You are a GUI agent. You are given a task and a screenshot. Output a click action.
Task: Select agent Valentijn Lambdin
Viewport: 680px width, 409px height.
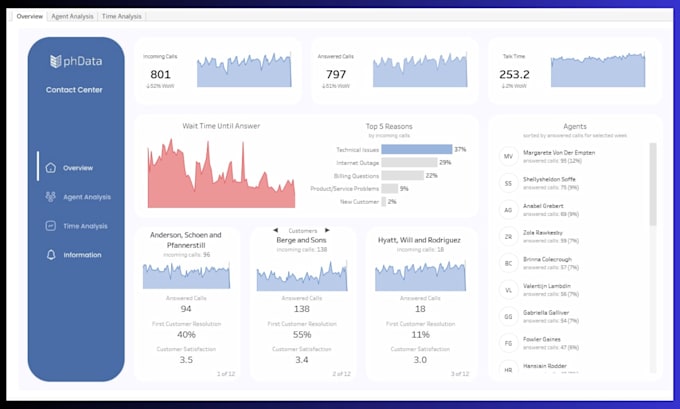pyautogui.click(x=547, y=286)
